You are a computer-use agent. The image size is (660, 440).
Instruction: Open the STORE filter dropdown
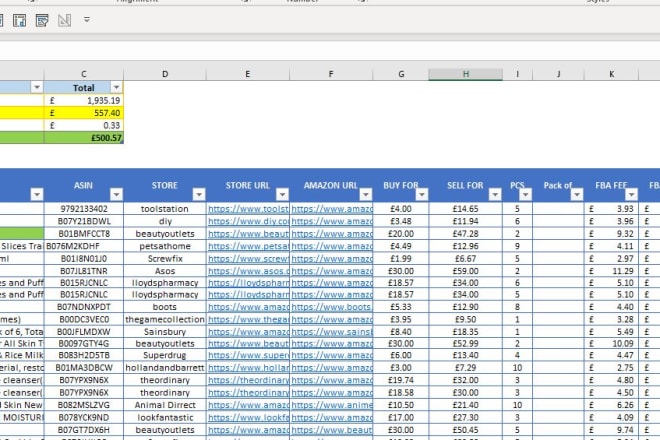[199, 194]
